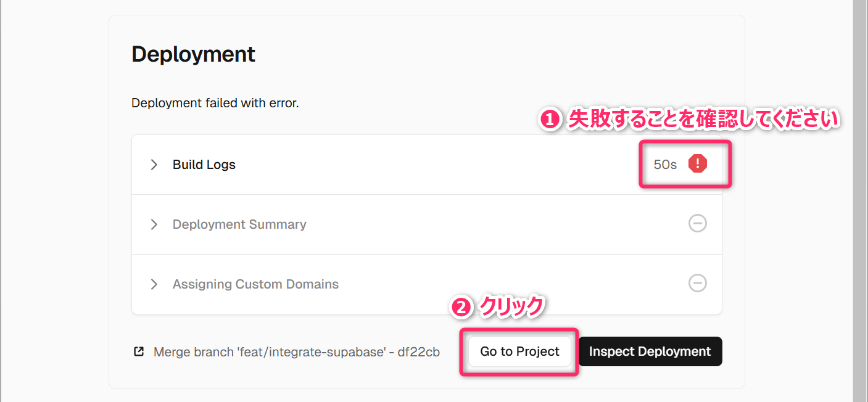The height and width of the screenshot is (402, 868).
Task: Click the Go to Project button
Action: 519,351
